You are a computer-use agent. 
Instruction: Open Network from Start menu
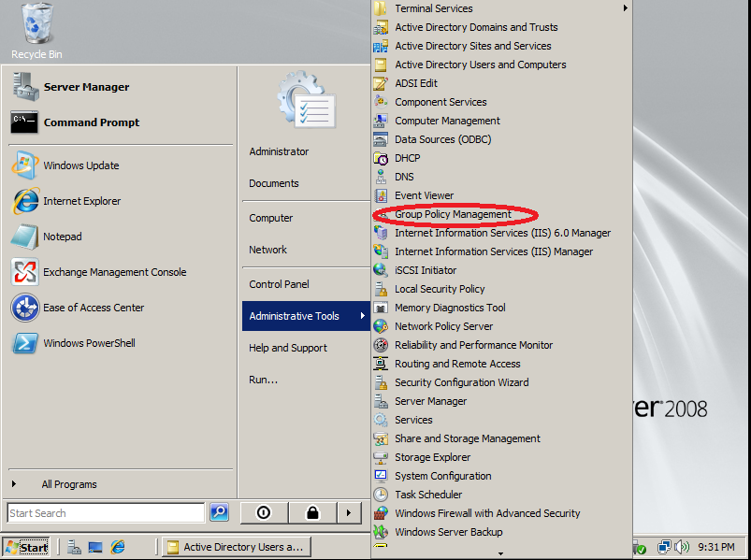click(267, 250)
